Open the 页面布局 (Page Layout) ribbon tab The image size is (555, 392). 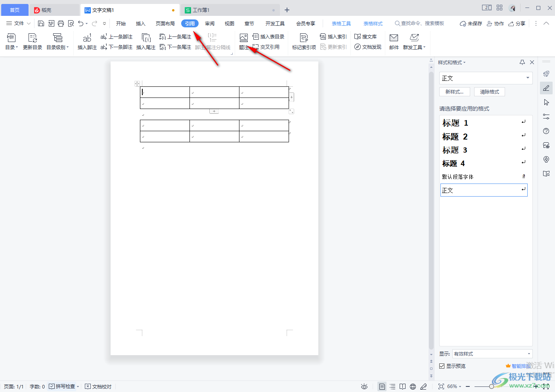(165, 23)
